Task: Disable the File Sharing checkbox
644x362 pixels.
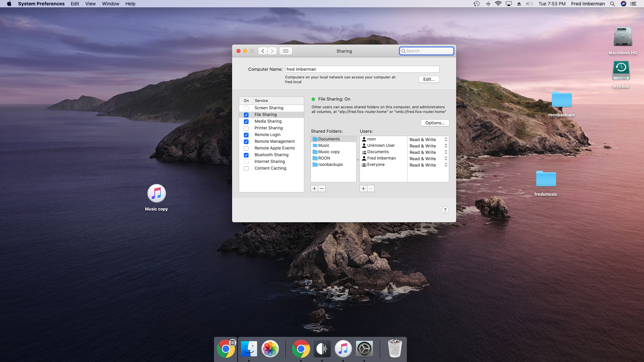Action: coord(246,115)
